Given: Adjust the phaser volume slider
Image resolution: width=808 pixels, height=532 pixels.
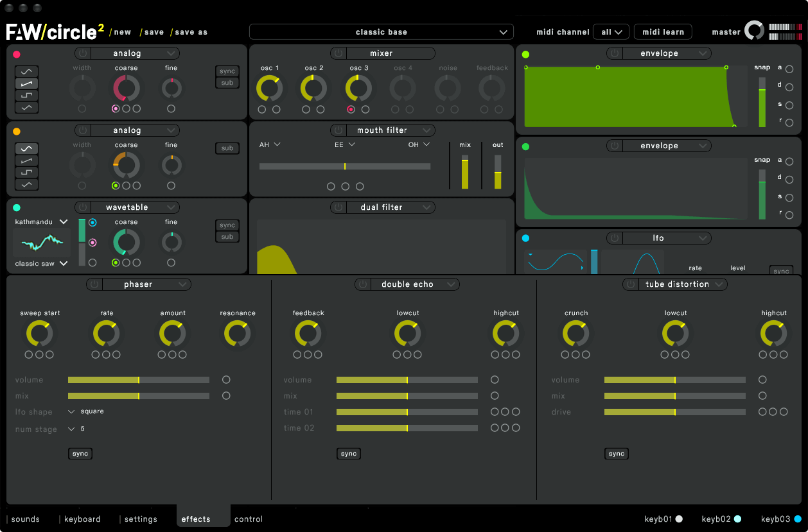Looking at the screenshot, I should pyautogui.click(x=139, y=380).
